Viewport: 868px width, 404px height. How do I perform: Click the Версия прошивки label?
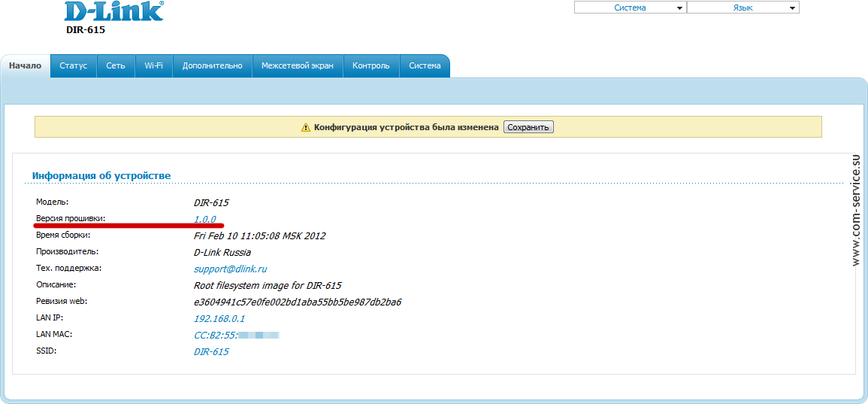point(71,218)
